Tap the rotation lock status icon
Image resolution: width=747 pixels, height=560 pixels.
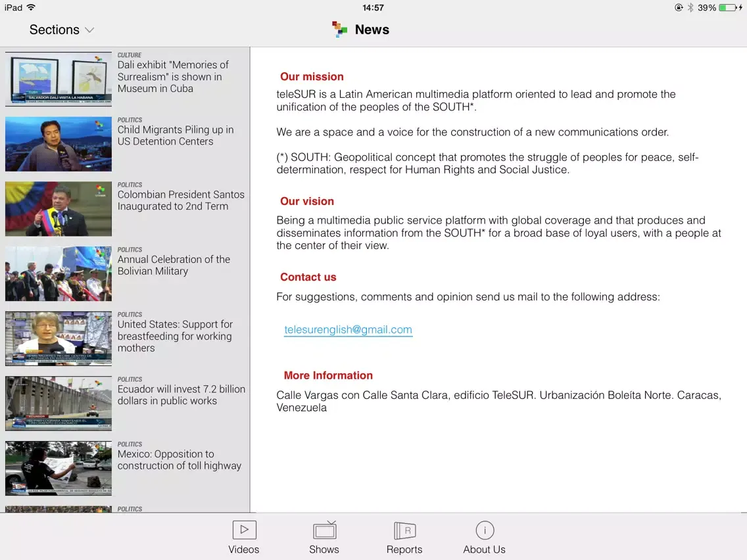pyautogui.click(x=679, y=7)
